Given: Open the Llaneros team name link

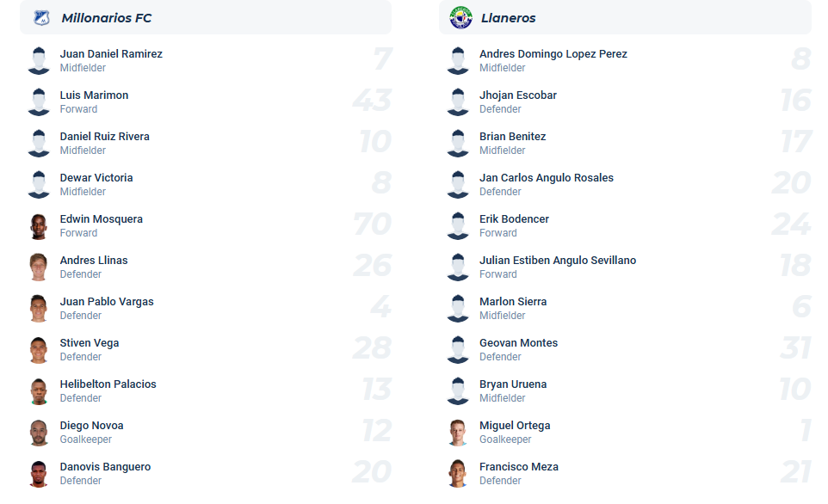Looking at the screenshot, I should pyautogui.click(x=508, y=18).
